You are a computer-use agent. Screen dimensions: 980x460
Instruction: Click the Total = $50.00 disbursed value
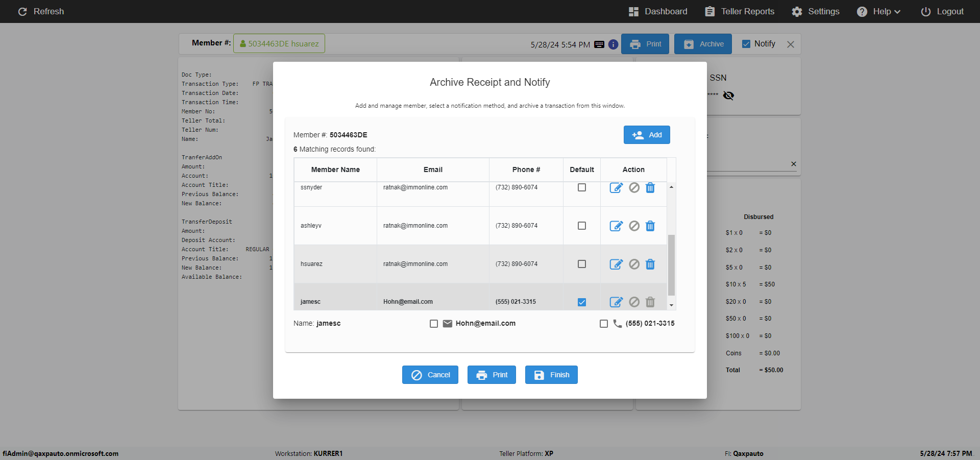tap(771, 370)
